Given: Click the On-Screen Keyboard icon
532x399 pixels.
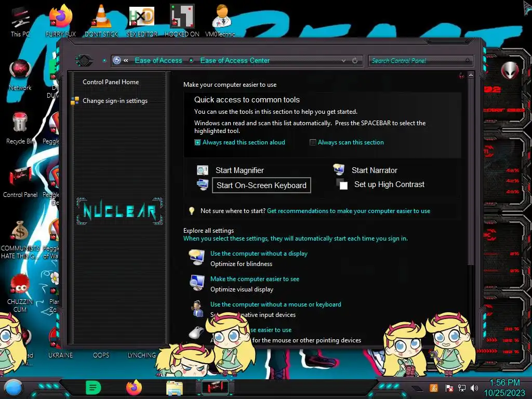Looking at the screenshot, I should point(203,185).
